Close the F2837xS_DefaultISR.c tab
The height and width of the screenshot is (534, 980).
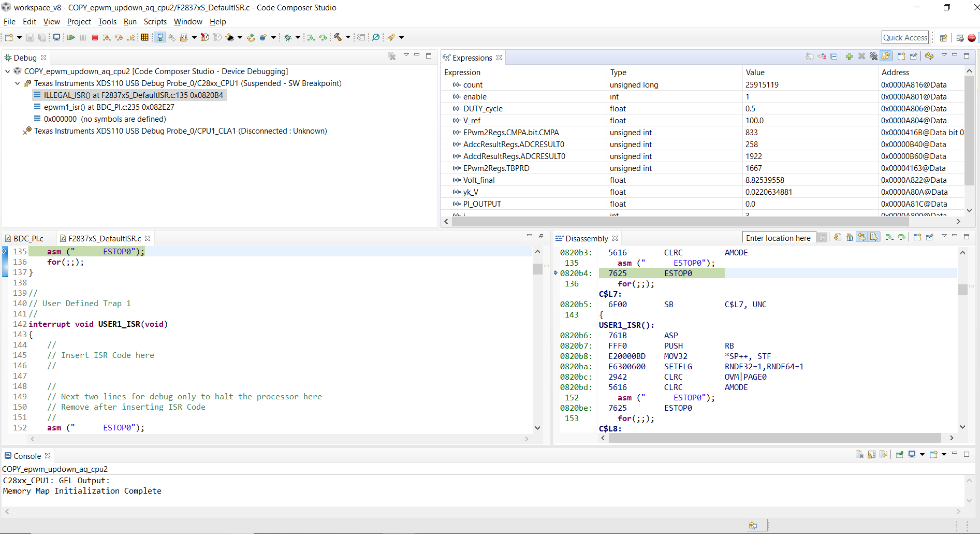point(148,238)
